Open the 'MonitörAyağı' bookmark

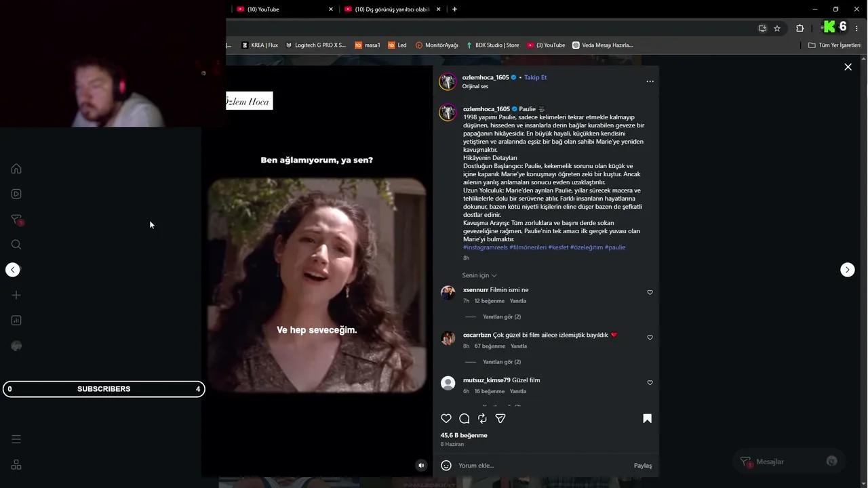coord(437,45)
